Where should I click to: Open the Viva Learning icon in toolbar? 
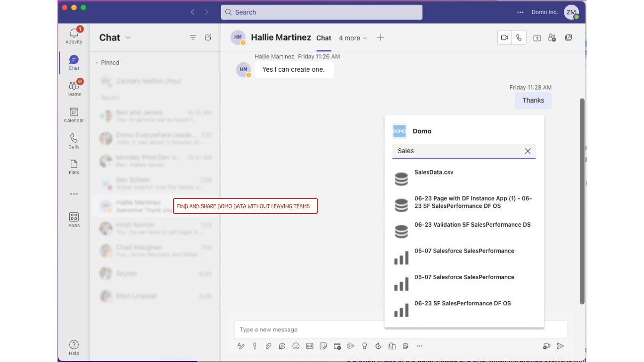click(x=392, y=346)
